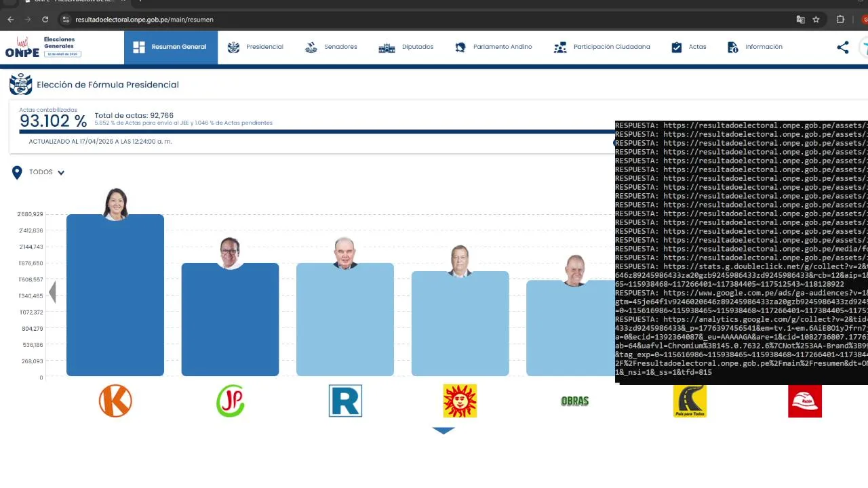Click the Participación Ciudadana people icon

(x=560, y=47)
